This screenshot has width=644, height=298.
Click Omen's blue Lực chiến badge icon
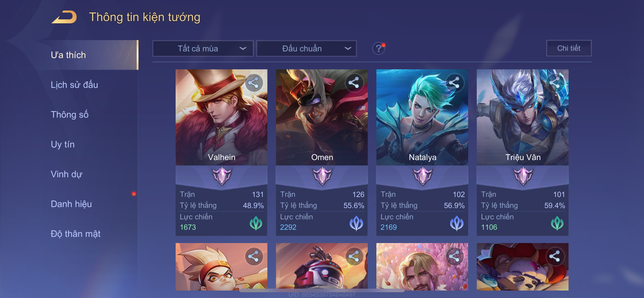pos(356,223)
